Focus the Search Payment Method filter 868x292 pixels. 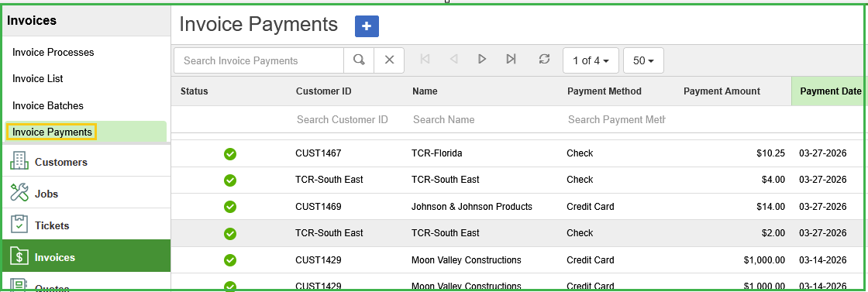click(x=616, y=119)
